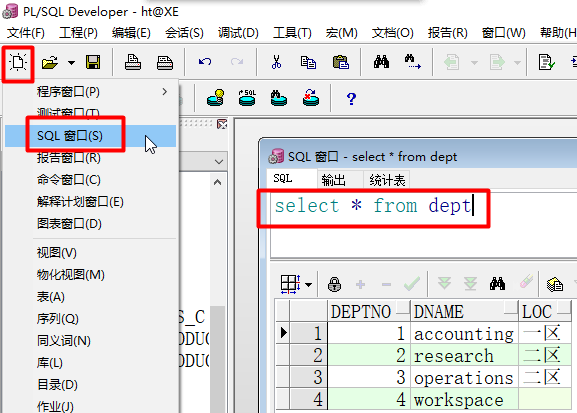Click the Copy icon
Screen dimensions: 577x413
[x=308, y=62]
